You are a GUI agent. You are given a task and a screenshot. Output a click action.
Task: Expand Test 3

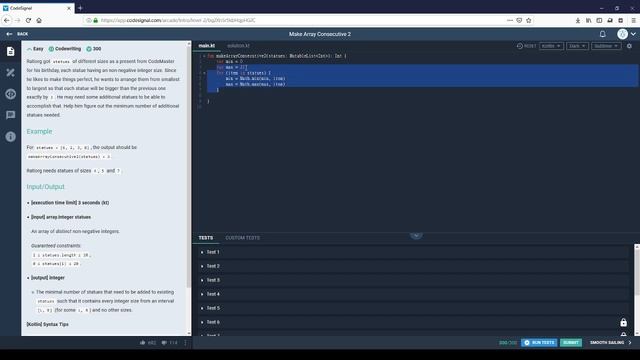pyautogui.click(x=413, y=280)
